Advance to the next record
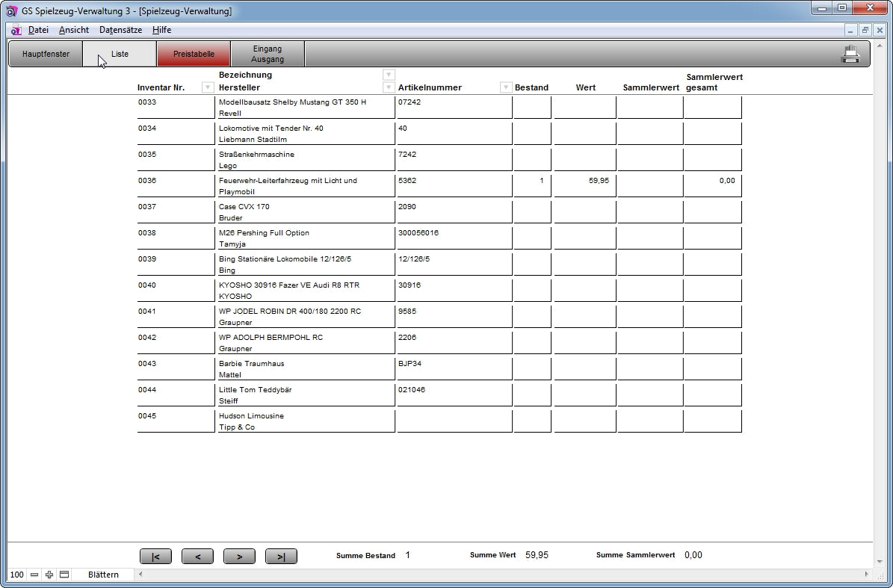This screenshot has width=893, height=588. click(x=239, y=556)
